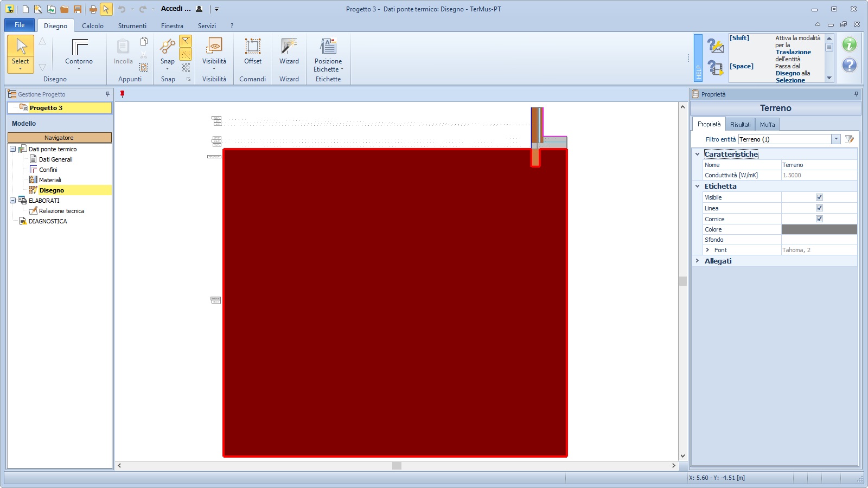Click the gray Colore swatch
Screen dimensions: 868x488
point(819,229)
